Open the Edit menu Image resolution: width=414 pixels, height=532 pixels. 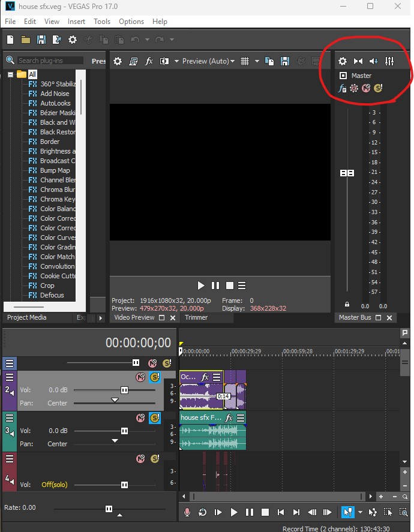30,22
